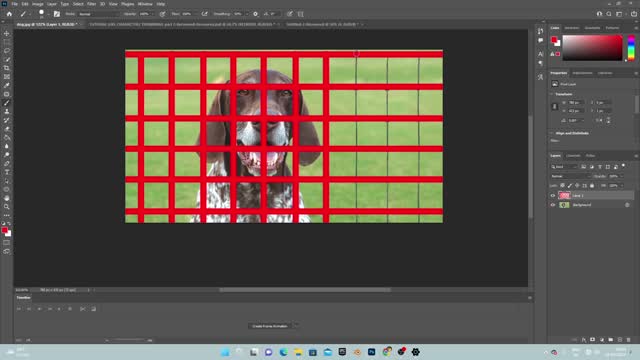Toggle airbrush-style build-up in options bar
Screen dimensions: 640x360
pyautogui.click(x=204, y=14)
